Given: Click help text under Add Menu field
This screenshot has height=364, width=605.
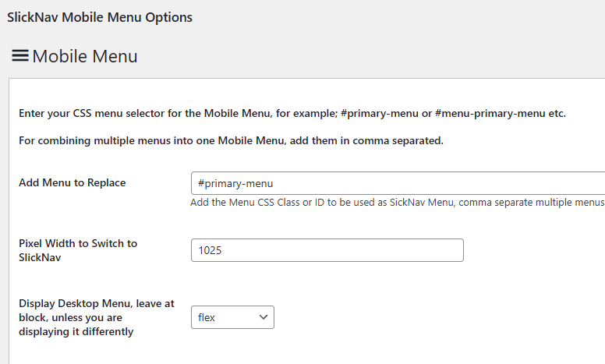Looking at the screenshot, I should click(x=397, y=203).
